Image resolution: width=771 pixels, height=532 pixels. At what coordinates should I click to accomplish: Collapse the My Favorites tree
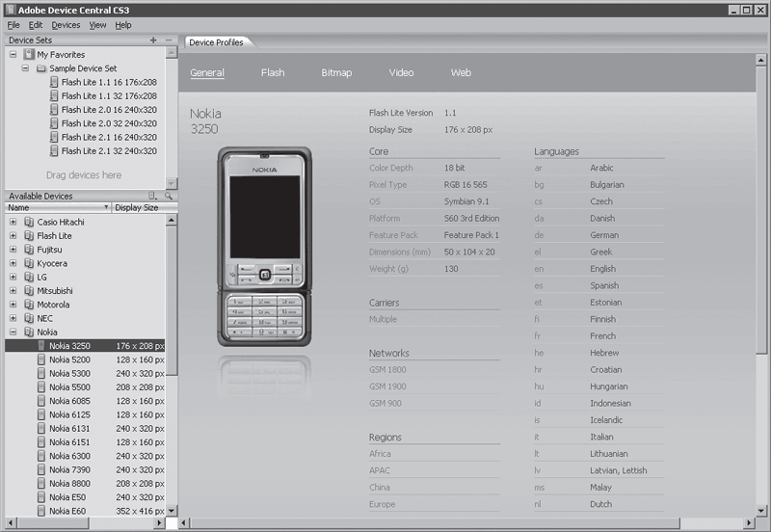click(x=13, y=55)
